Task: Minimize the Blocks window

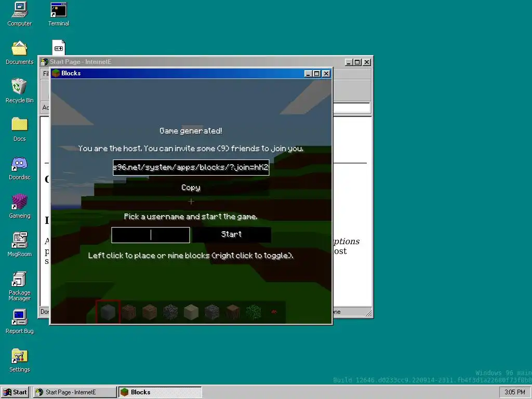Action: 308,74
